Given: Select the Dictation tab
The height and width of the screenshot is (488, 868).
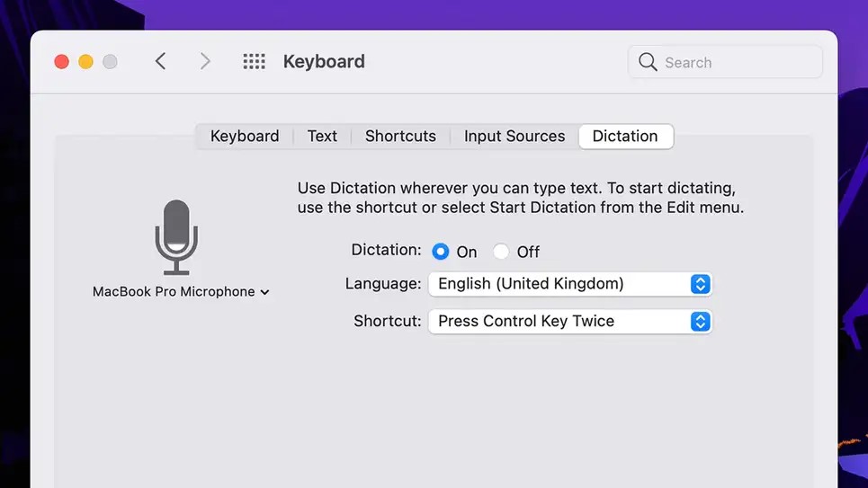Looking at the screenshot, I should 625,136.
